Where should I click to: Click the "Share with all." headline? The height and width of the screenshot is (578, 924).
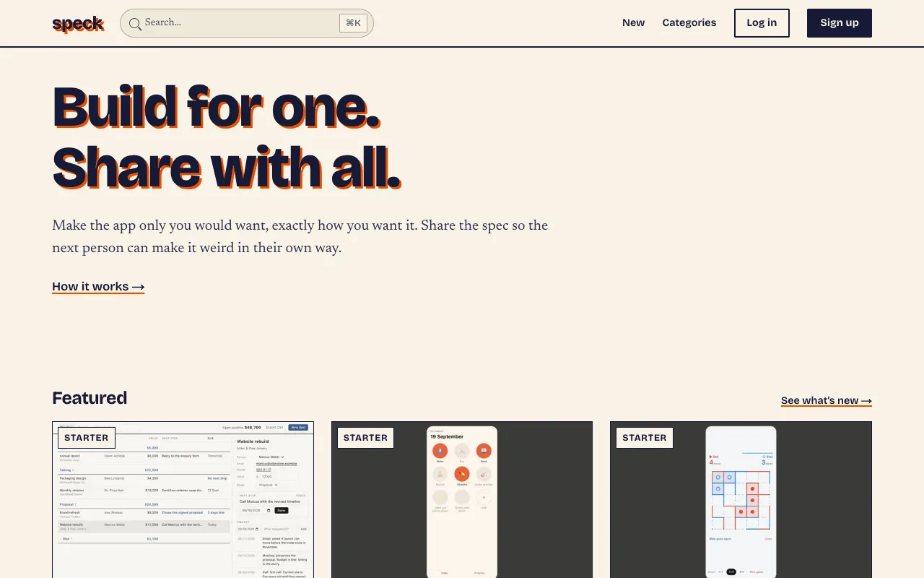coord(227,168)
